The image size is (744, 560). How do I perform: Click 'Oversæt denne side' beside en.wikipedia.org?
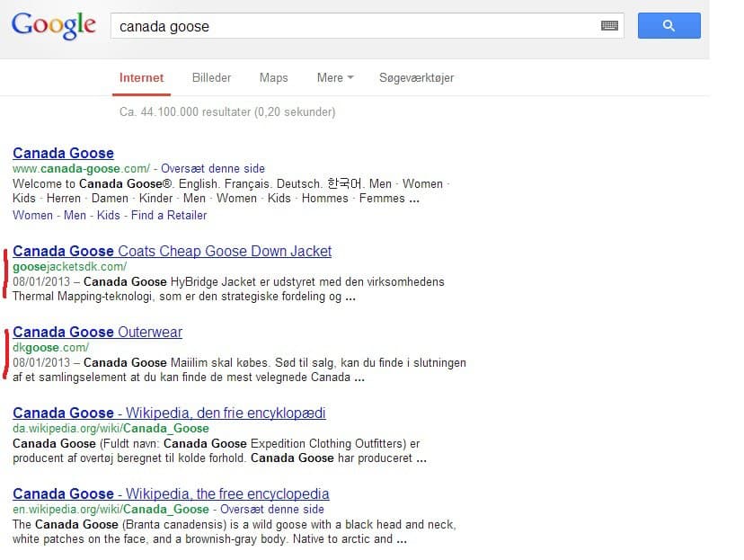(272, 510)
